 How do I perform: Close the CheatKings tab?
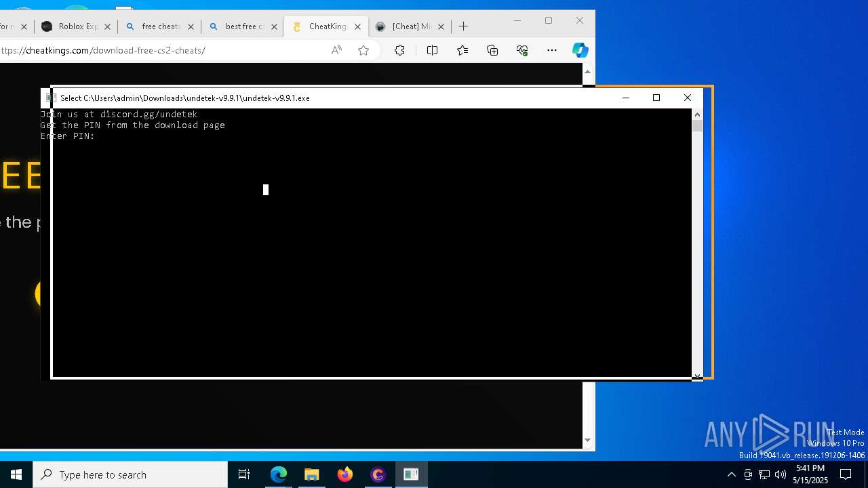358,27
